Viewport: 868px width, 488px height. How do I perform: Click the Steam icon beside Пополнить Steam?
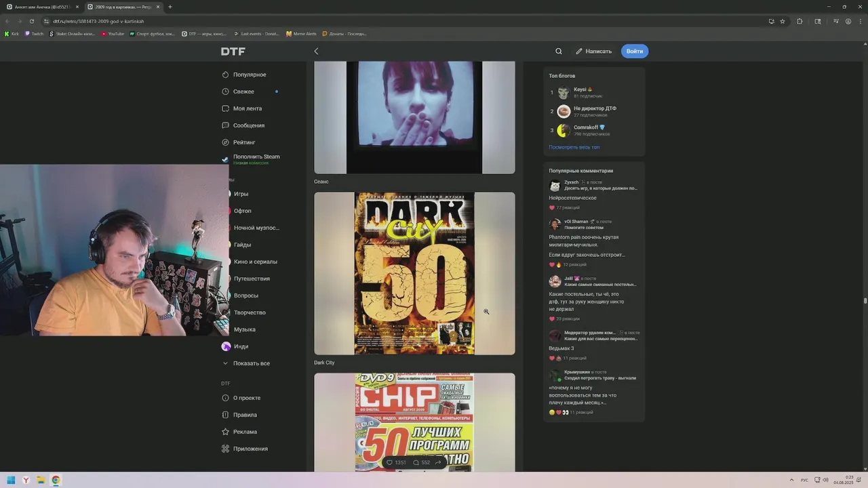(226, 159)
